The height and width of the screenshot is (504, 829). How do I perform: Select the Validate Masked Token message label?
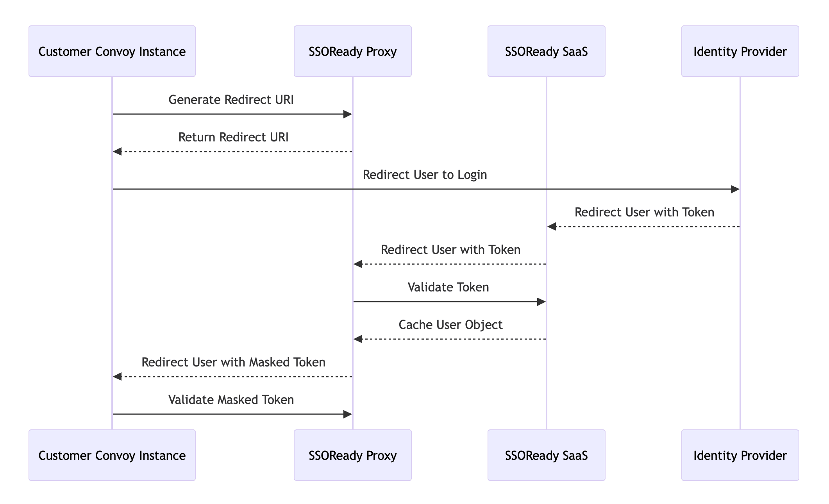231,400
